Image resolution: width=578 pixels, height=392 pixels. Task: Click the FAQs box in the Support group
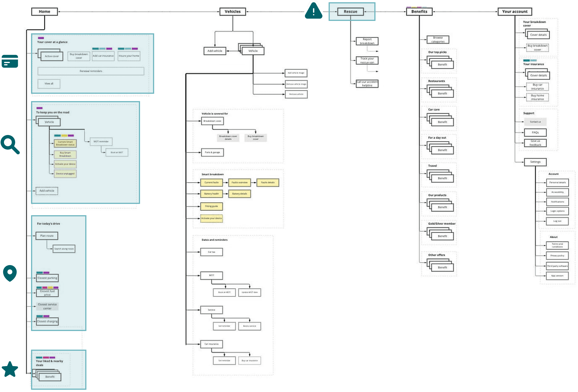point(535,132)
